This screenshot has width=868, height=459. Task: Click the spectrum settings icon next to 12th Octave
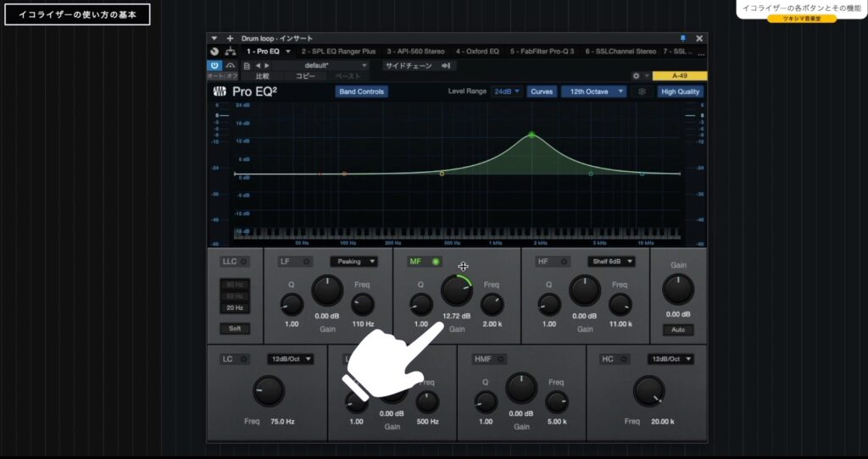(x=642, y=91)
